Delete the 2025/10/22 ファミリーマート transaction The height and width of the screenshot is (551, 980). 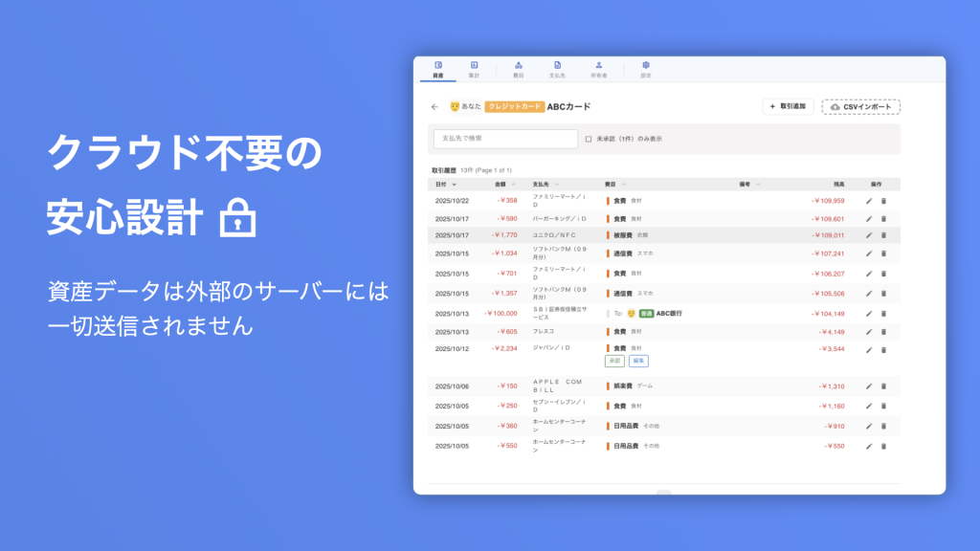tap(883, 201)
